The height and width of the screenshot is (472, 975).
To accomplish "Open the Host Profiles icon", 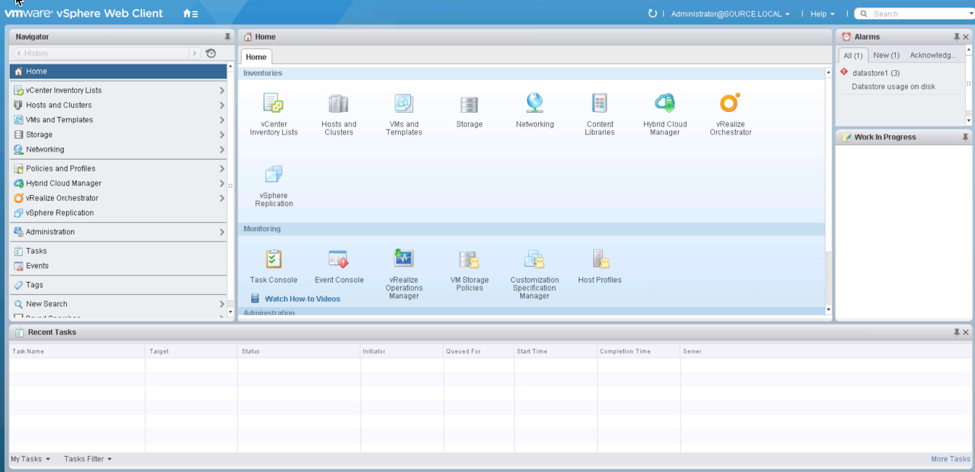I will point(601,259).
